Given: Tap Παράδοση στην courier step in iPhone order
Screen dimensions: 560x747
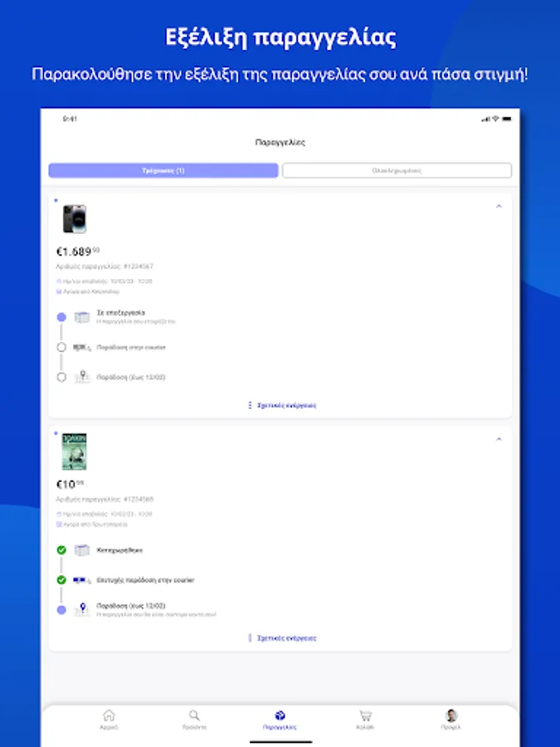Looking at the screenshot, I should click(131, 347).
